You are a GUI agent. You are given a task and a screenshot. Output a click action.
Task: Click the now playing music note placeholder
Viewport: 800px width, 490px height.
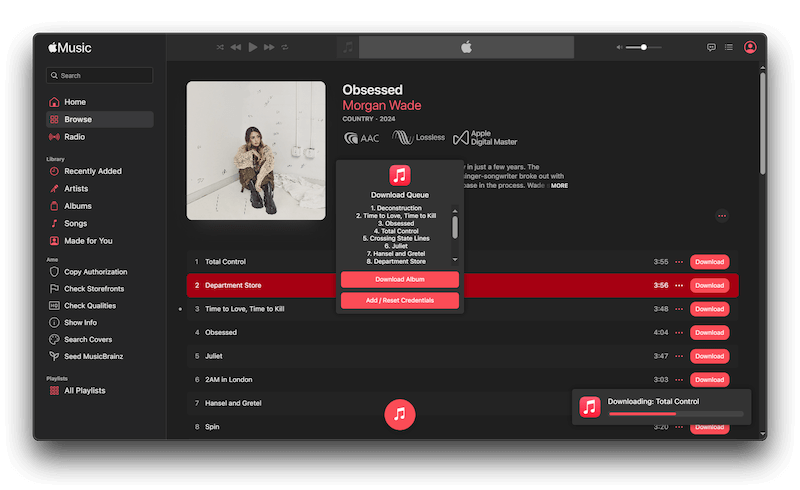tap(348, 47)
